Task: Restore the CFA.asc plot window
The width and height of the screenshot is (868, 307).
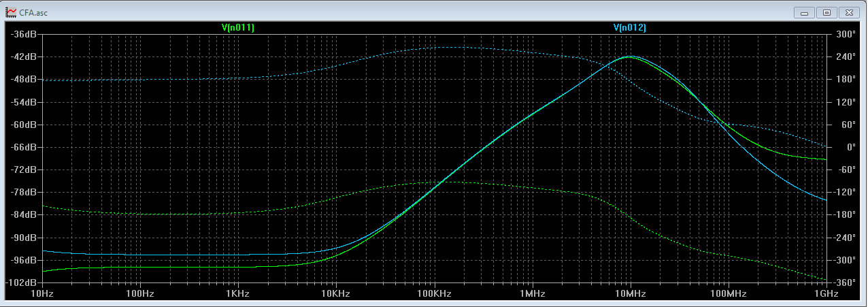Action: (827, 12)
